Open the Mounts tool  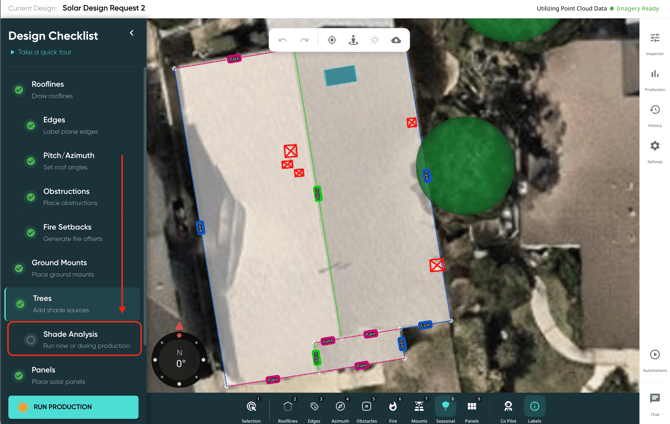point(419,408)
